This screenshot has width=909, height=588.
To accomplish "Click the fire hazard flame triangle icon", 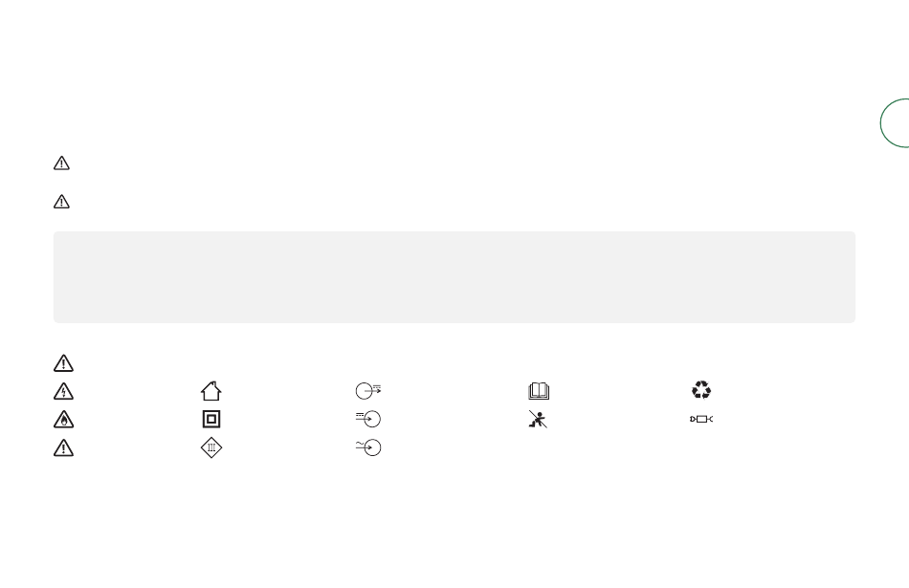I will click(62, 419).
